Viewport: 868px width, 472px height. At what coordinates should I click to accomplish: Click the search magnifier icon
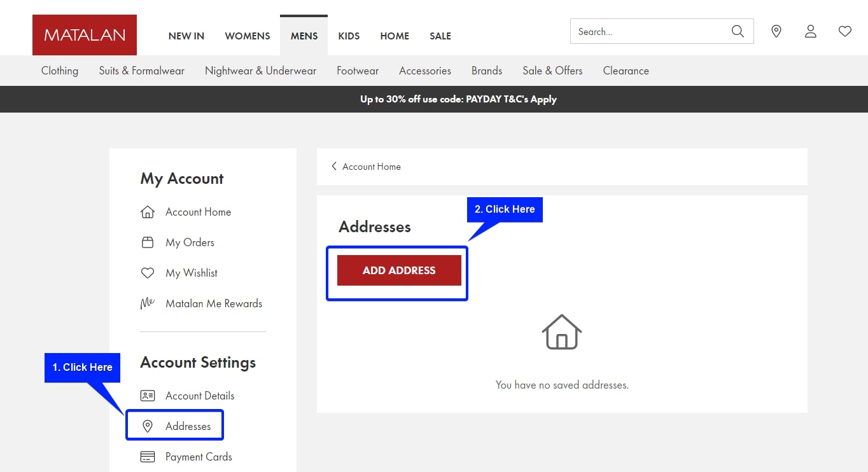(738, 31)
